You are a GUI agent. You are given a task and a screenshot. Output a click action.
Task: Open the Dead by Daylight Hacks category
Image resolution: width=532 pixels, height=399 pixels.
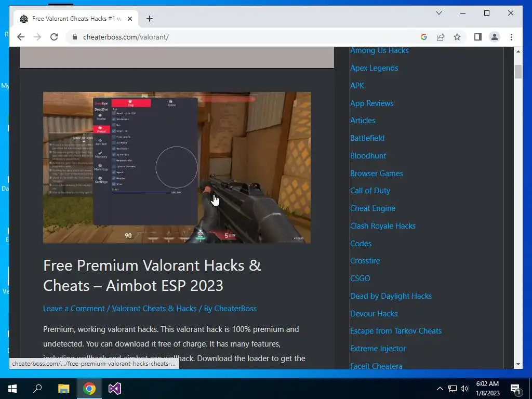(391, 296)
